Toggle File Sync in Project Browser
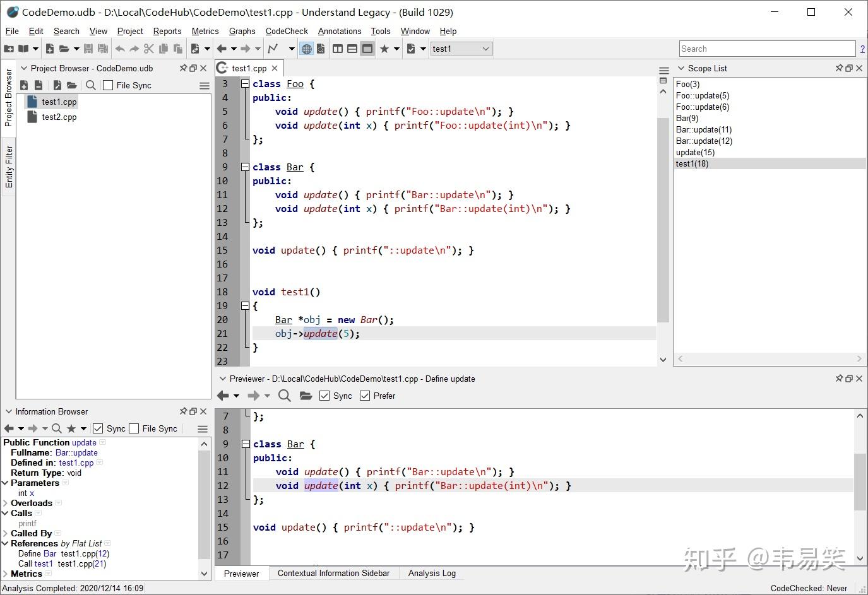 108,85
